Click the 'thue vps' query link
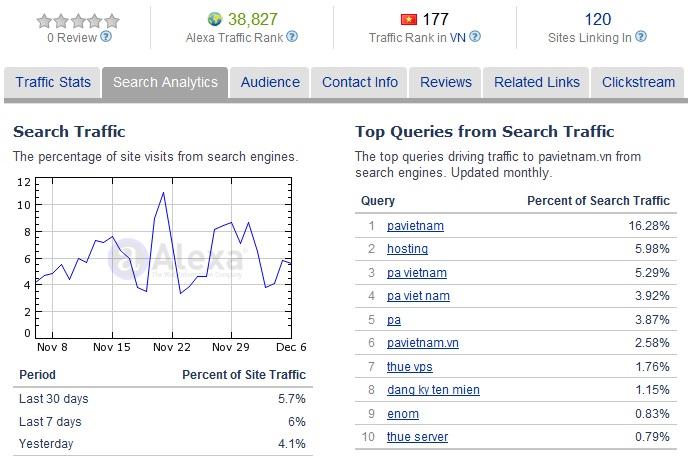The width and height of the screenshot is (694, 467). click(409, 367)
